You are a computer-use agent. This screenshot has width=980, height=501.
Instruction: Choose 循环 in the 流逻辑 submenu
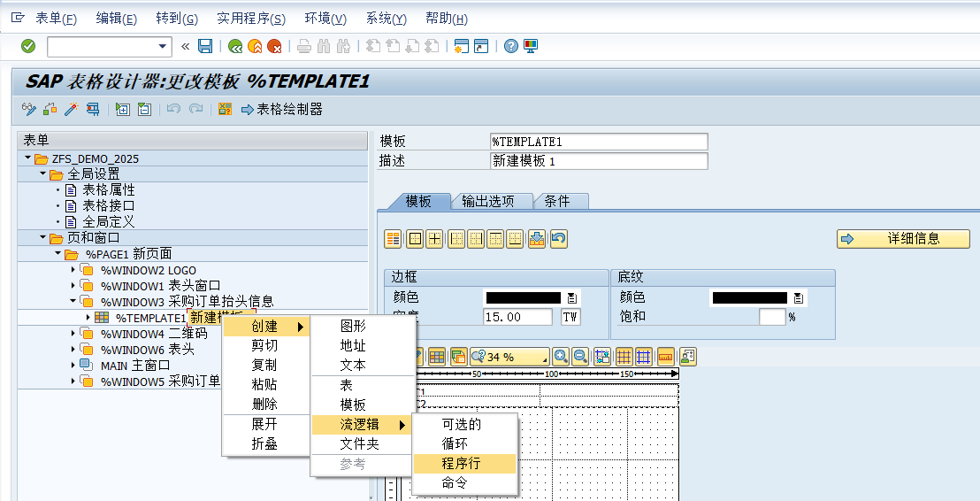coord(464,443)
